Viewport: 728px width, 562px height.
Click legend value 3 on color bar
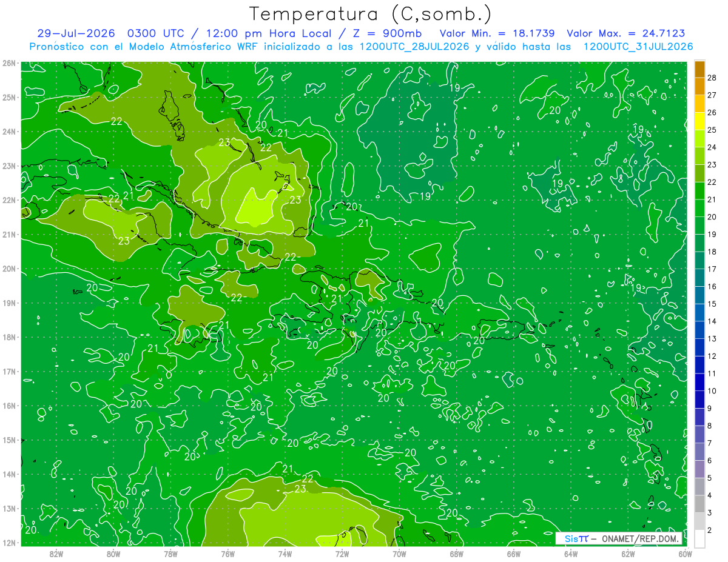[710, 513]
